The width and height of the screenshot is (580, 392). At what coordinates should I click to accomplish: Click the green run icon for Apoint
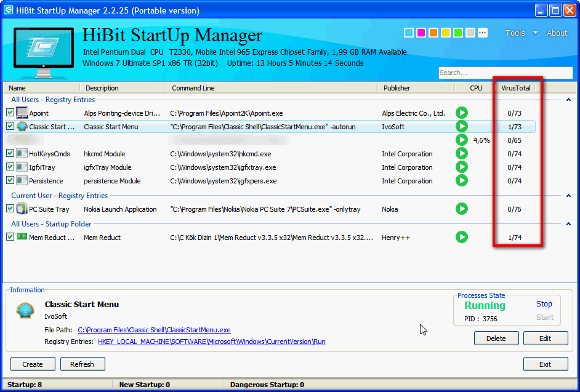click(x=462, y=113)
